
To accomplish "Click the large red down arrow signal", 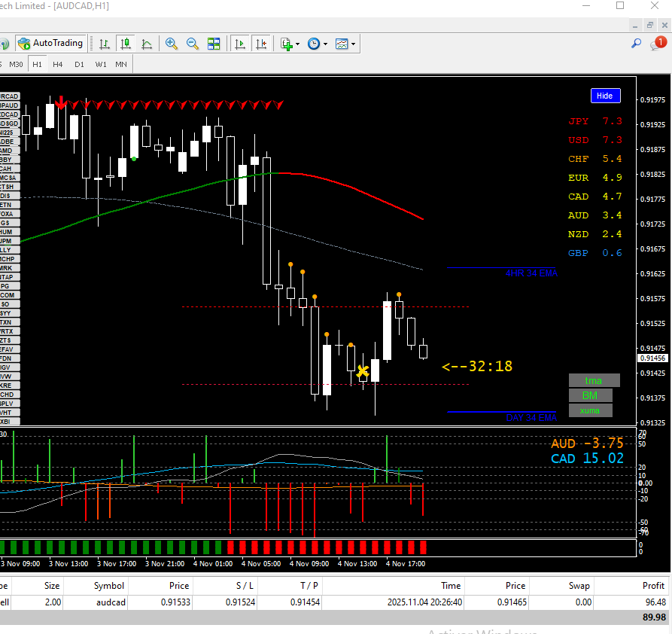I will 61,103.
